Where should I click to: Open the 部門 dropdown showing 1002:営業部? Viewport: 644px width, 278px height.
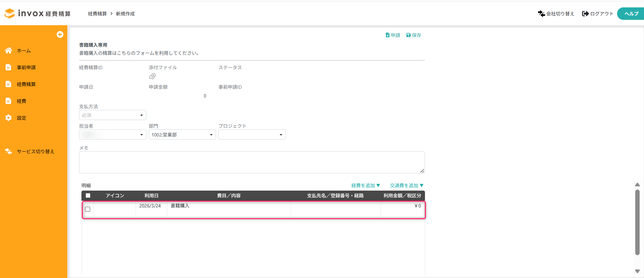[182, 134]
